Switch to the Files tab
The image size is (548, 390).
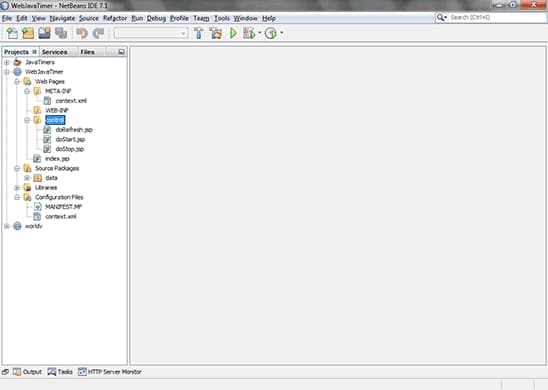pyautogui.click(x=87, y=52)
